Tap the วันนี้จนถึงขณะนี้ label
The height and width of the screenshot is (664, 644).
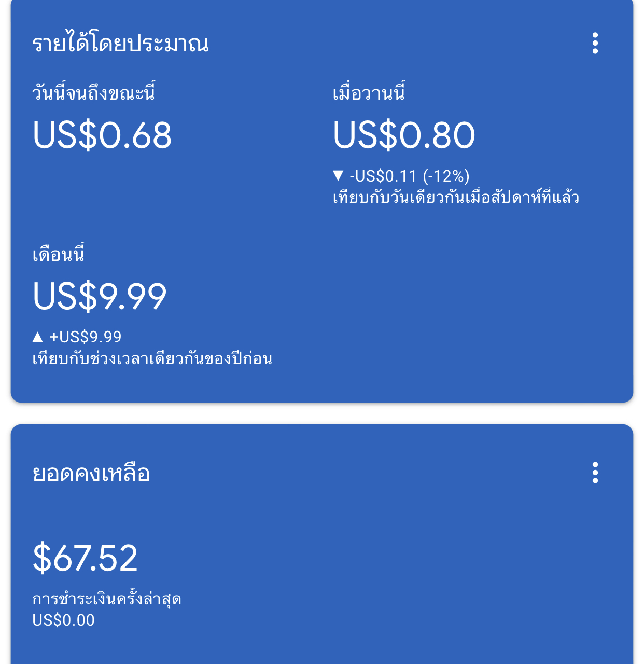tap(93, 93)
